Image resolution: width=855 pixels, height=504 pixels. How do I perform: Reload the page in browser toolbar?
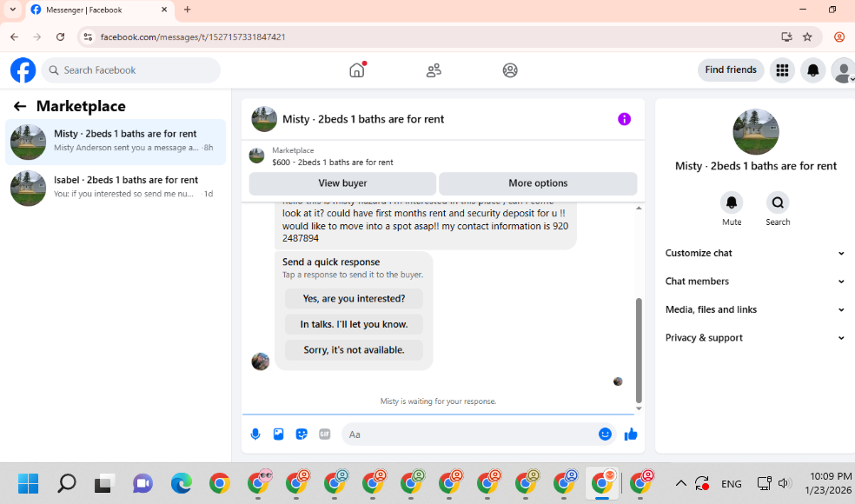coord(61,37)
